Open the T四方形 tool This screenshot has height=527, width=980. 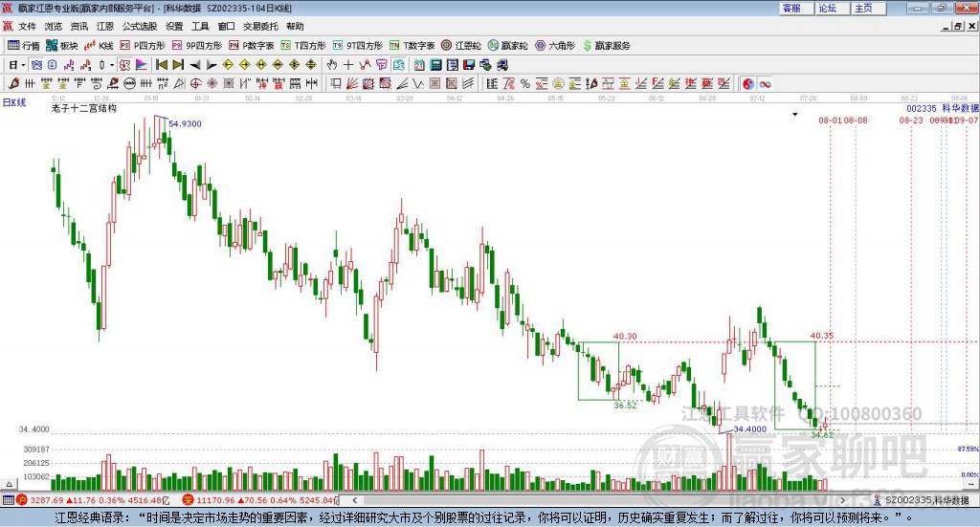point(303,46)
